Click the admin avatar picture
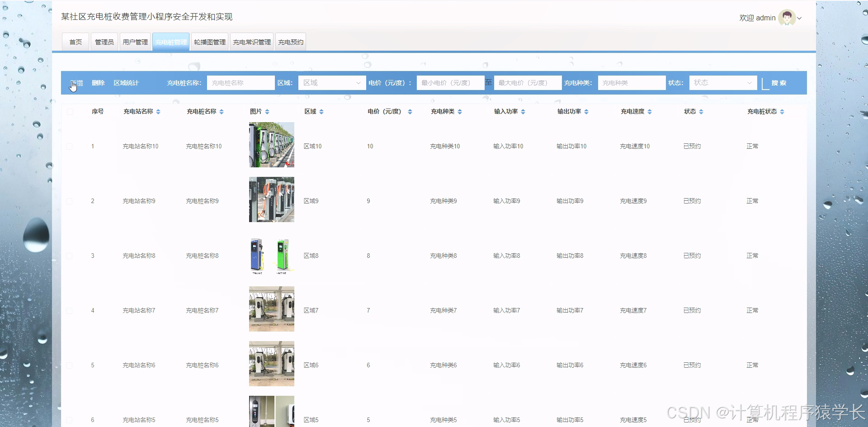This screenshot has width=868, height=427. coord(787,18)
